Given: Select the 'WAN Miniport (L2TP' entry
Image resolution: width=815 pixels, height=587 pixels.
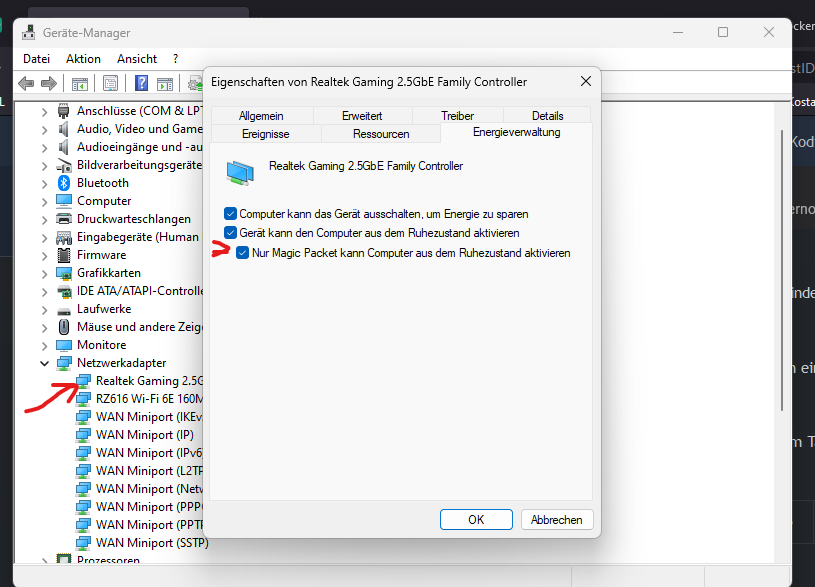Looking at the screenshot, I should click(149, 471).
